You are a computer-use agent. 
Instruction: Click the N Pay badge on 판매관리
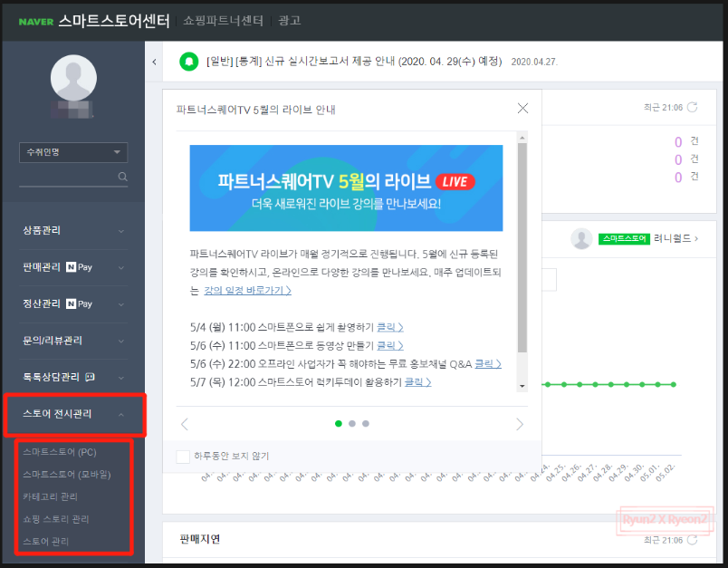[x=79, y=267]
